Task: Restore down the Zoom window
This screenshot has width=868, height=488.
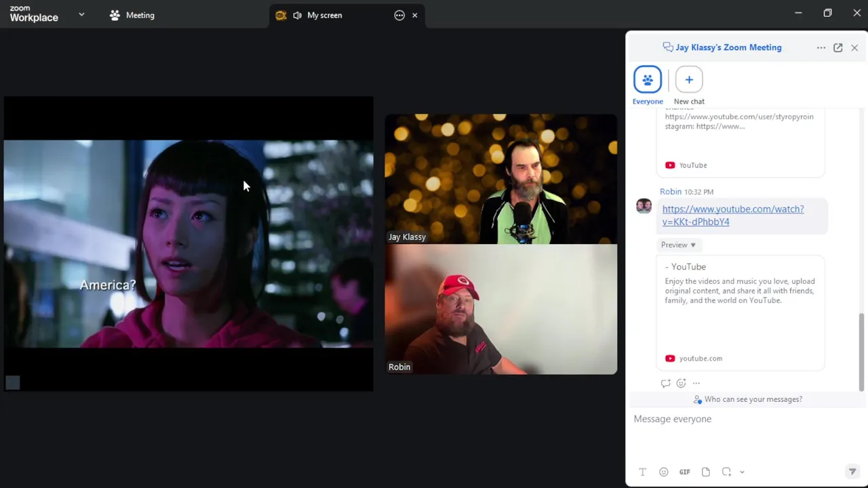Action: [827, 13]
